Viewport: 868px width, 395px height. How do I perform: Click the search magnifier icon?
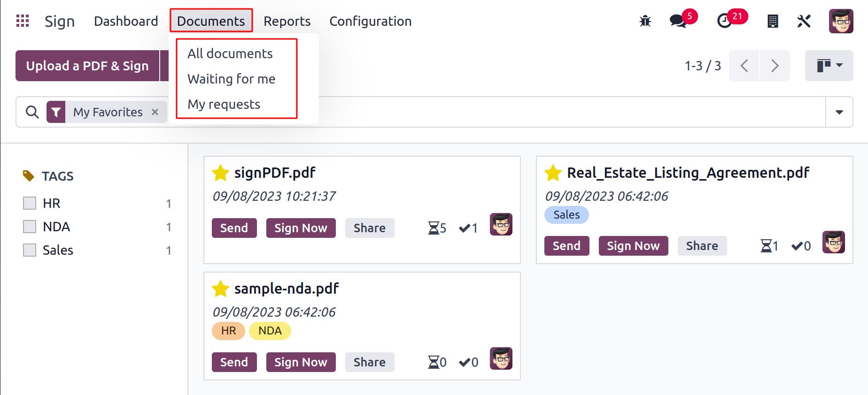click(x=32, y=112)
